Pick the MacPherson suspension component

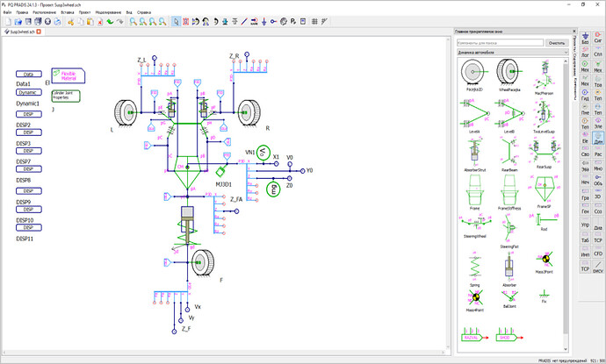[544, 77]
